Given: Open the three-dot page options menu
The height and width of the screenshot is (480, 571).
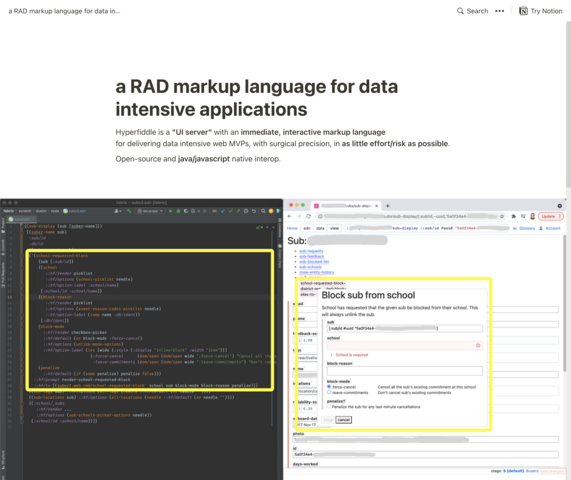Looking at the screenshot, I should coord(500,11).
